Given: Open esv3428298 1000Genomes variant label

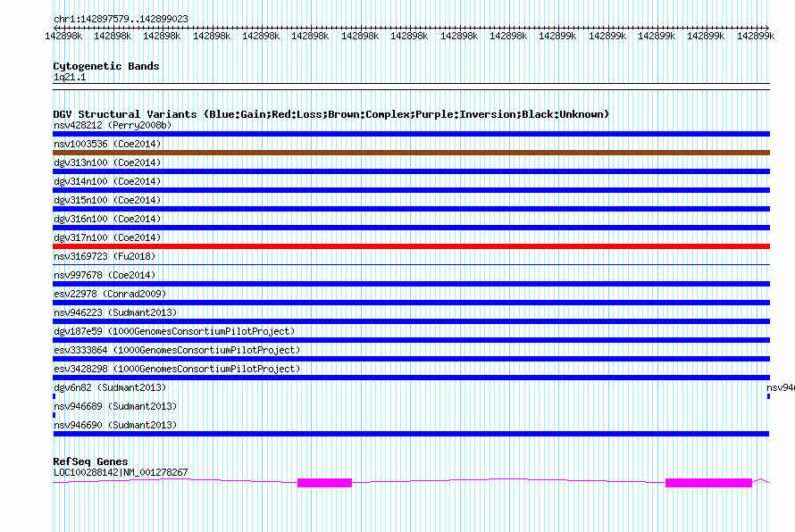Looking at the screenshot, I should click(x=177, y=369).
